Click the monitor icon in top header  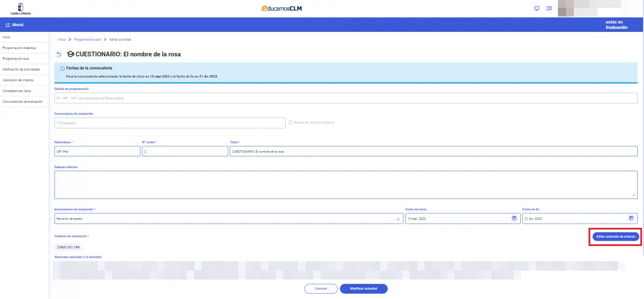[x=537, y=8]
